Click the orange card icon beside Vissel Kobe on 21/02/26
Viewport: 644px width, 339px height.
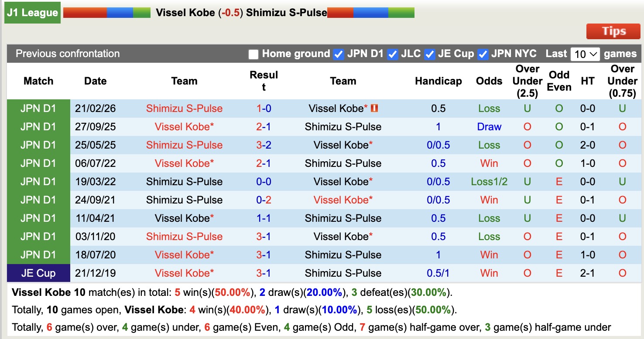pyautogui.click(x=374, y=108)
